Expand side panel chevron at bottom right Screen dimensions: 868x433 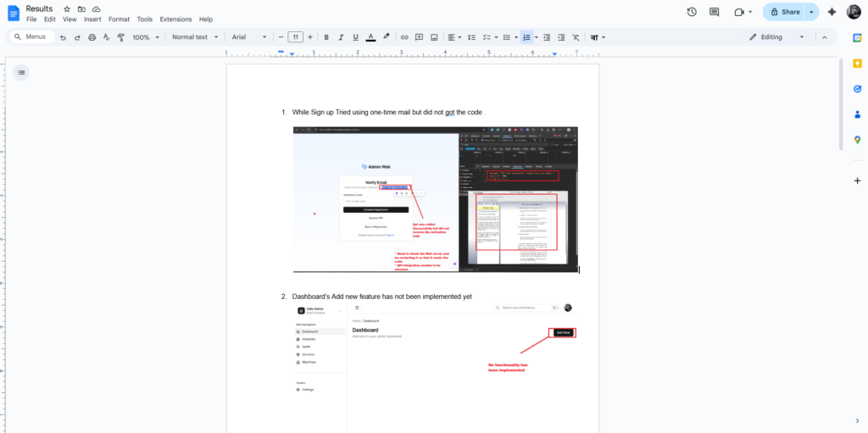pos(858,421)
